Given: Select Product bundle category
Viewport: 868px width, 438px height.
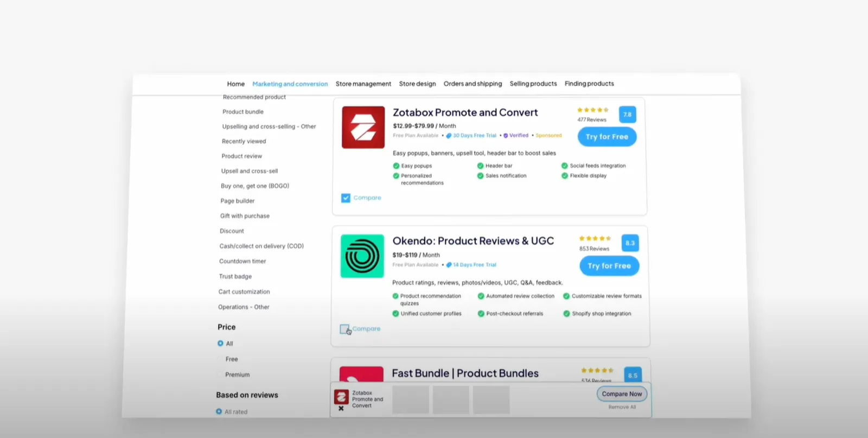Looking at the screenshot, I should 243,112.
